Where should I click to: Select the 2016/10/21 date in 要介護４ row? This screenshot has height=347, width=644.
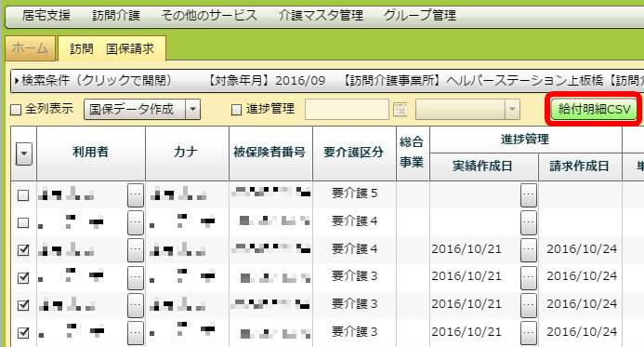click(x=467, y=249)
